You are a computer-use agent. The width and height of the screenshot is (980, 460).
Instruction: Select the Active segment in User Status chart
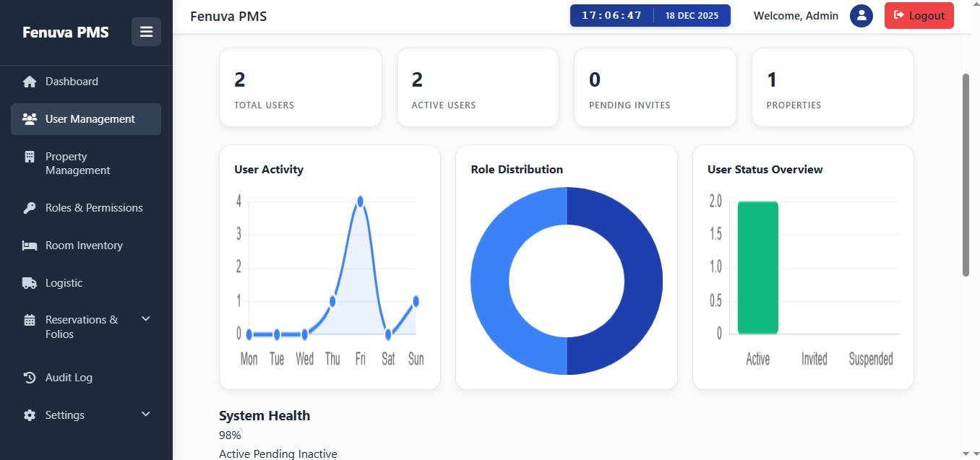(x=757, y=267)
